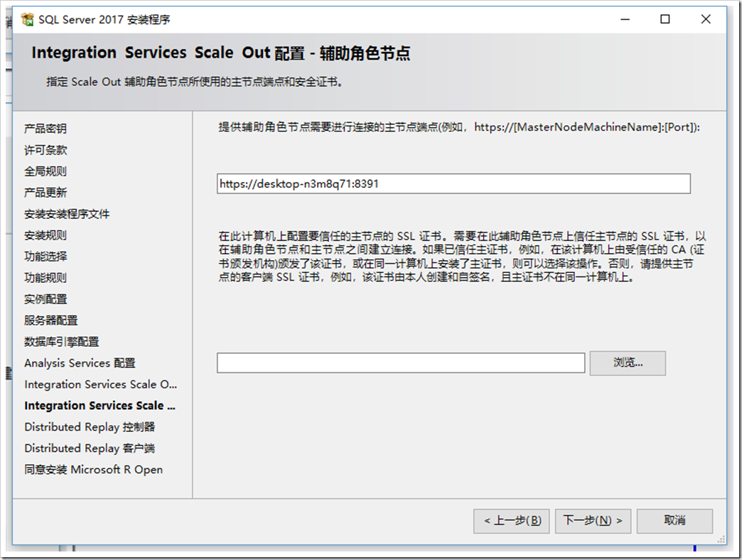Viewport: 742px width, 560px height.
Task: Select the Distributed Replay 控制器 step
Action: (90, 427)
